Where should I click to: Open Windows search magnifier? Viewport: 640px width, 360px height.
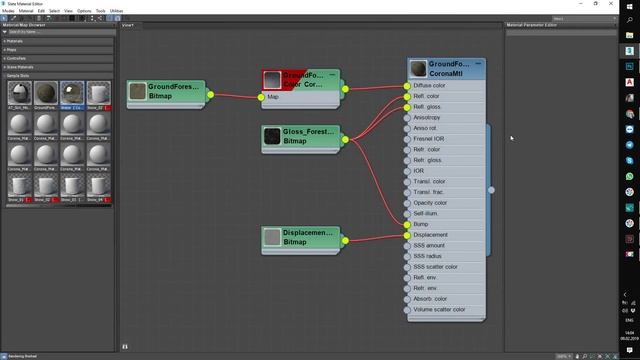(x=629, y=20)
